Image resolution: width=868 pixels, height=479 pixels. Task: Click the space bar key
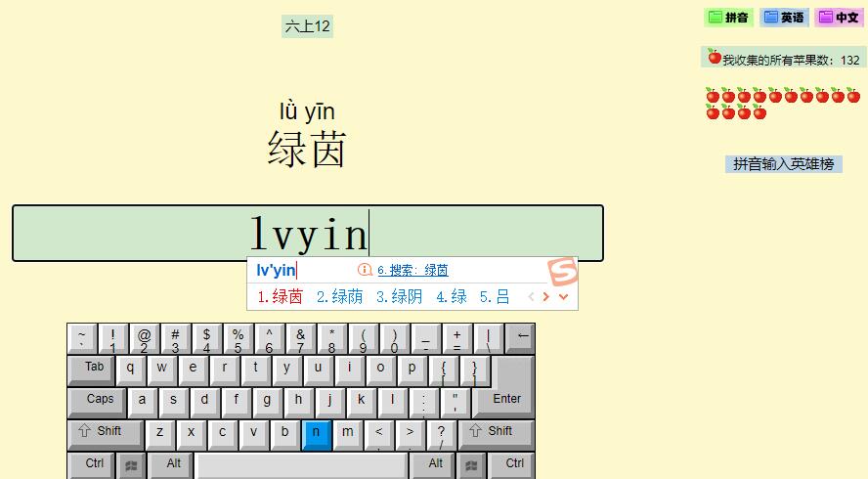click(301, 466)
